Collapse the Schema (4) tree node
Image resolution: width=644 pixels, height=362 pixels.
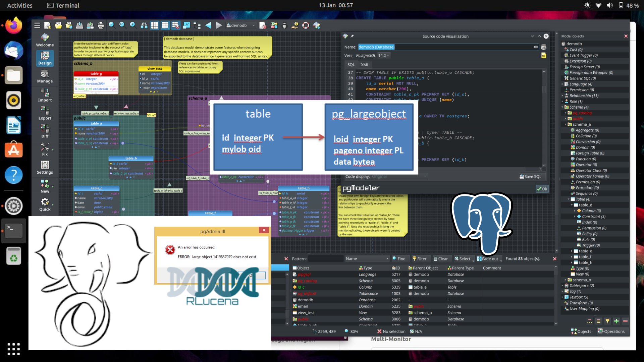[x=562, y=107]
